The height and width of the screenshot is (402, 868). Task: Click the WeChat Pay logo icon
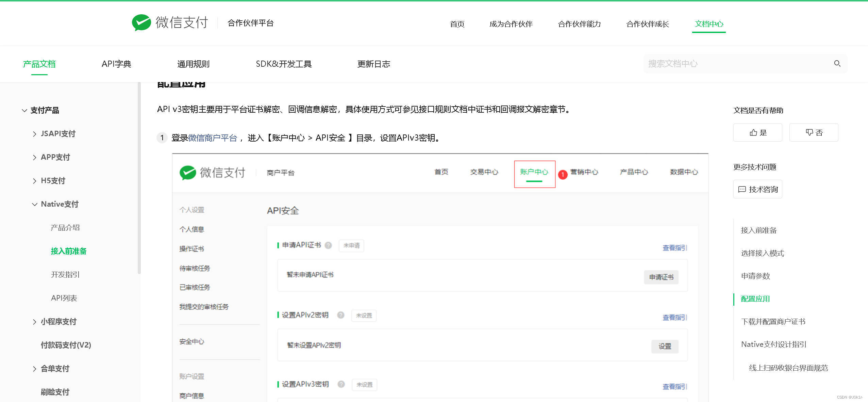point(141,22)
